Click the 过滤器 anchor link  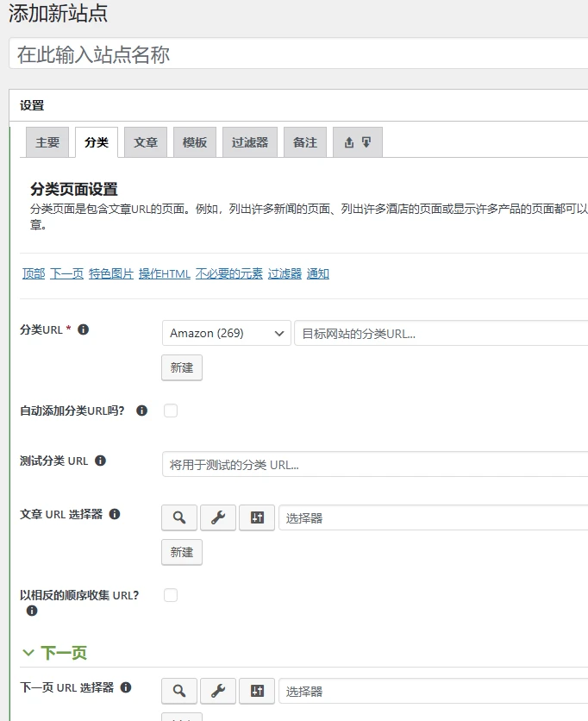(285, 274)
